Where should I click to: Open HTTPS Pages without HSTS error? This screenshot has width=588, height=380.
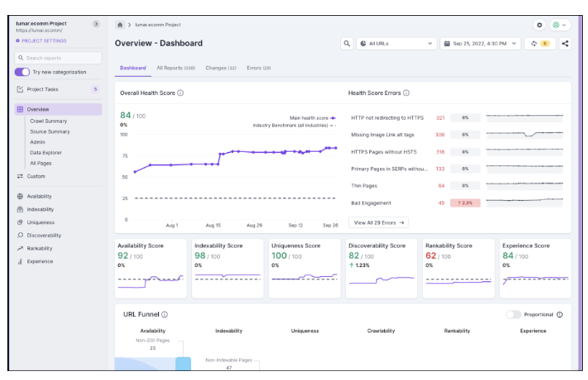[x=384, y=152]
